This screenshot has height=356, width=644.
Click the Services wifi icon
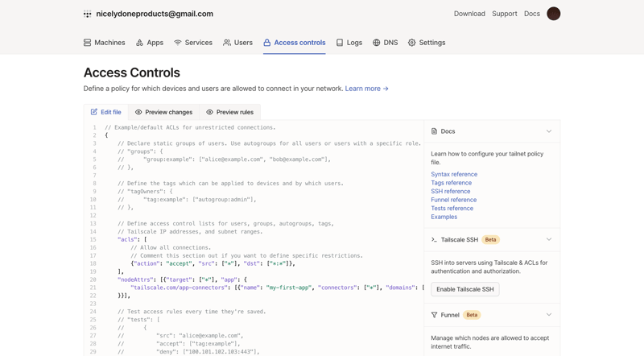(x=177, y=43)
